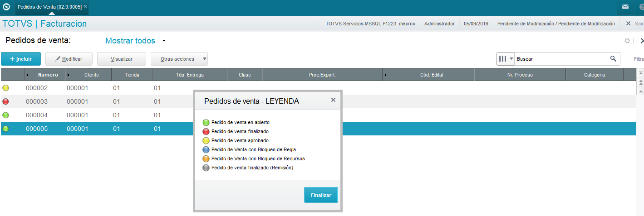Click the Categoria column header
The width and height of the screenshot is (644, 216).
[x=595, y=75]
